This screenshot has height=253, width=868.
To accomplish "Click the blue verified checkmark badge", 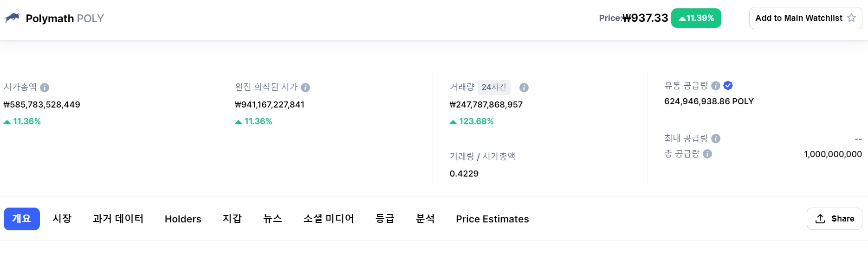I will (x=728, y=85).
